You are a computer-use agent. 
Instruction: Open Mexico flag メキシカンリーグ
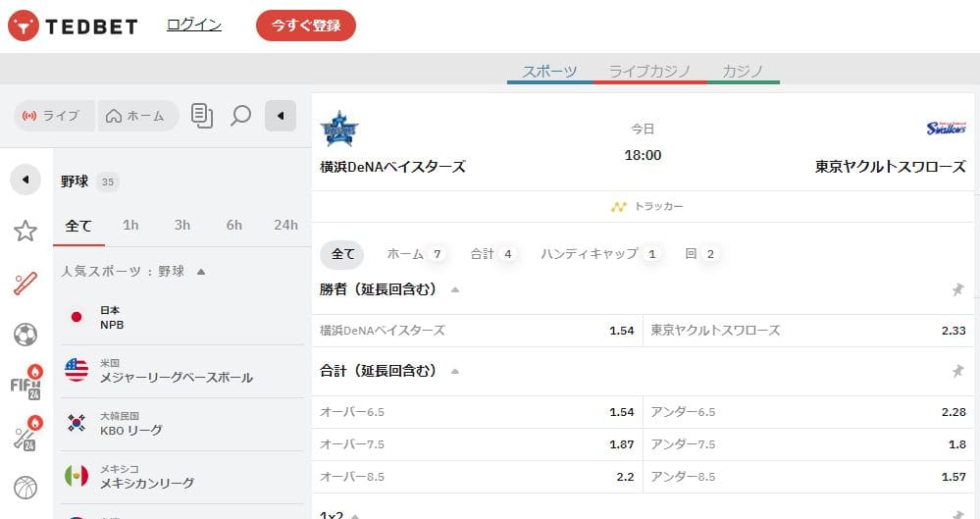[182, 477]
